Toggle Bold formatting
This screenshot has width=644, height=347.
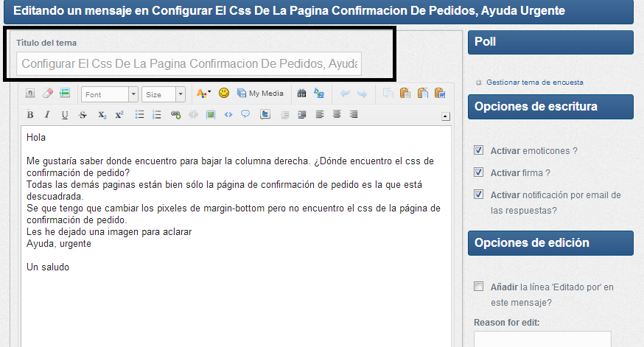pos(30,115)
